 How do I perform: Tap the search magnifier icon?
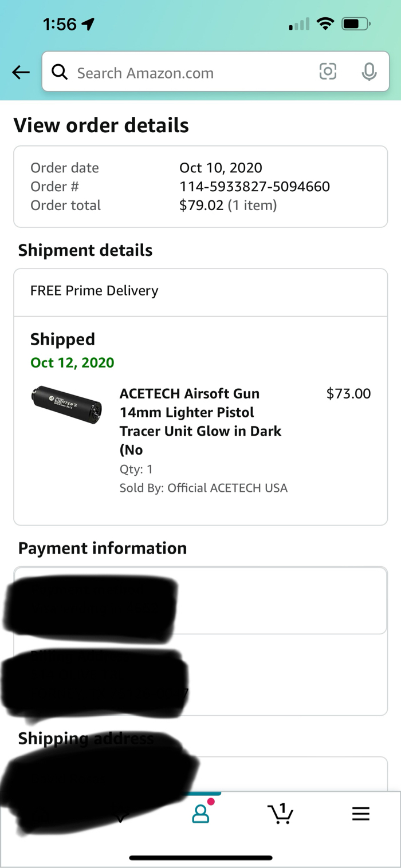tap(60, 72)
